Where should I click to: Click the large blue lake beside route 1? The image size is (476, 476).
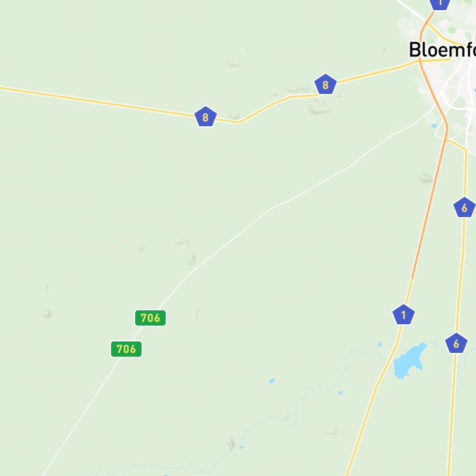408,361
